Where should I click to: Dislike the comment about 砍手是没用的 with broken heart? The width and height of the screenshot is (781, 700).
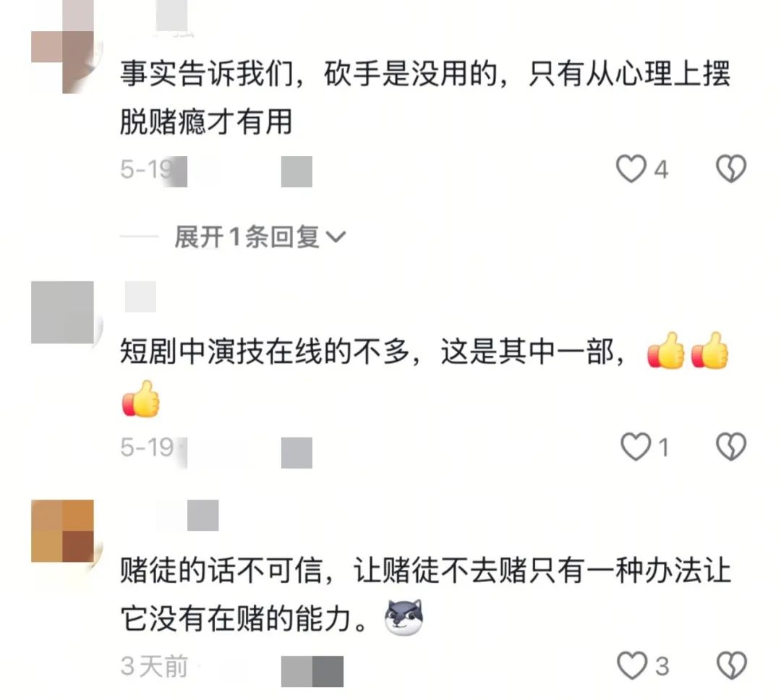point(730,168)
